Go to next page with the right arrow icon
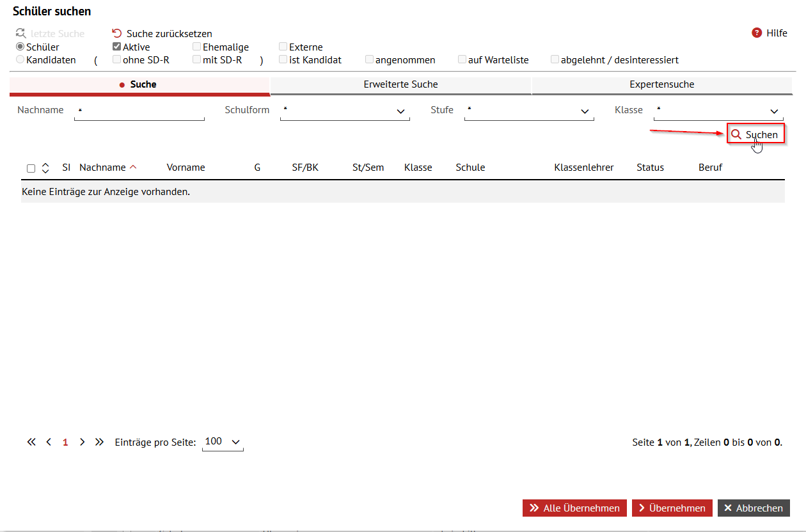The width and height of the screenshot is (806, 532). tap(82, 441)
